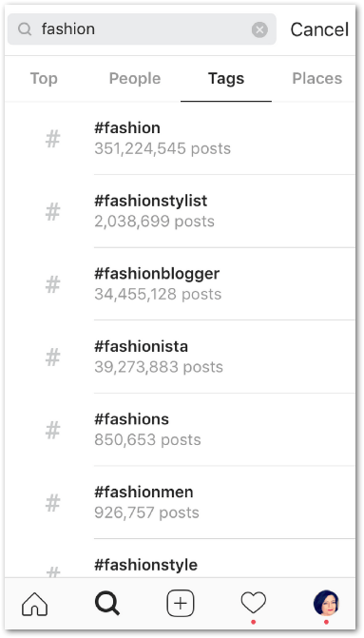This screenshot has height=638, width=364.
Task: Switch to the Places tab
Action: [x=317, y=79]
